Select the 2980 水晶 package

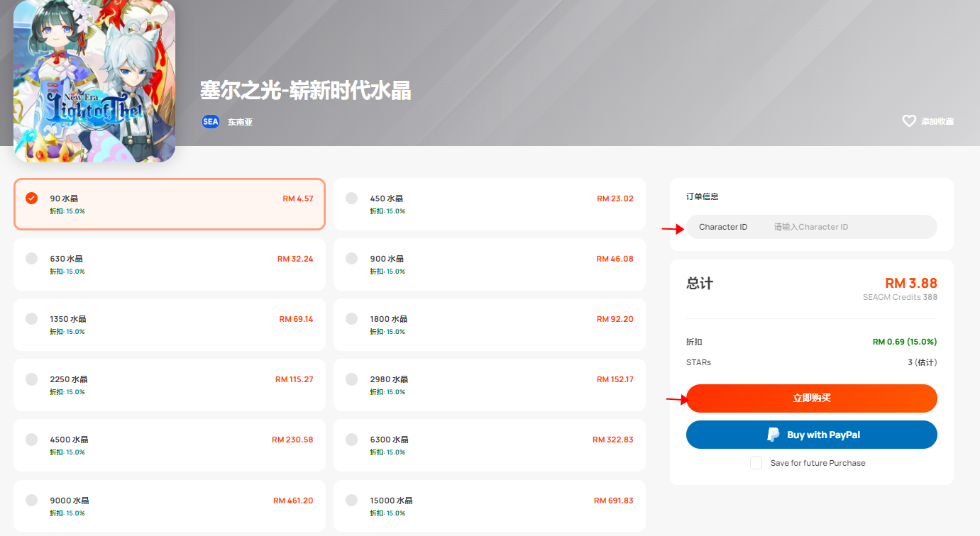490,385
